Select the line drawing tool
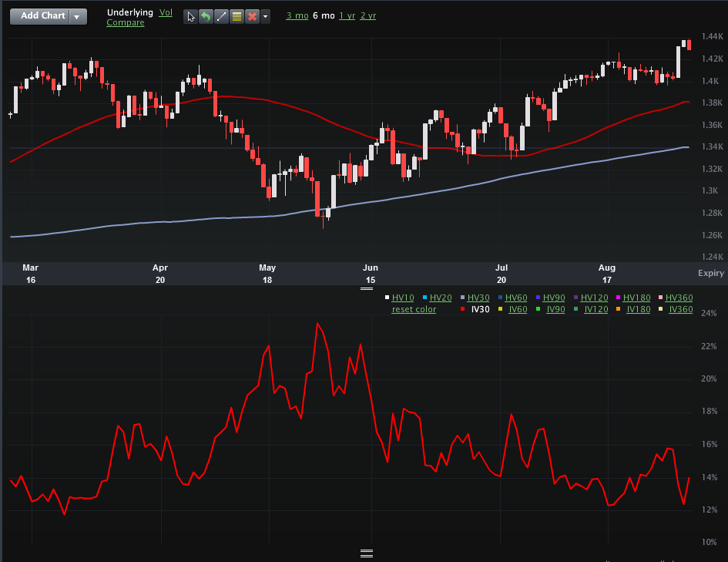Viewport: 728px width, 562px height. pyautogui.click(x=221, y=17)
